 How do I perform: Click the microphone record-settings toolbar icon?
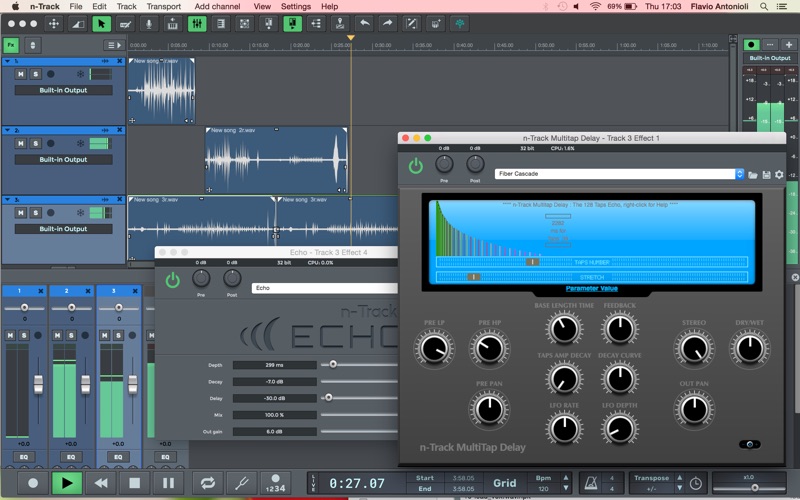pyautogui.click(x=149, y=23)
